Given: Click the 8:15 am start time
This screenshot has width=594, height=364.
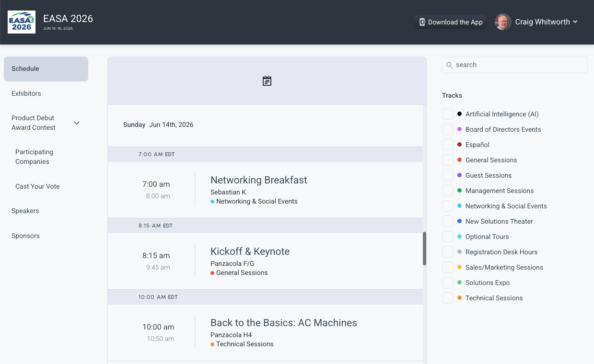Looking at the screenshot, I should pos(156,255).
